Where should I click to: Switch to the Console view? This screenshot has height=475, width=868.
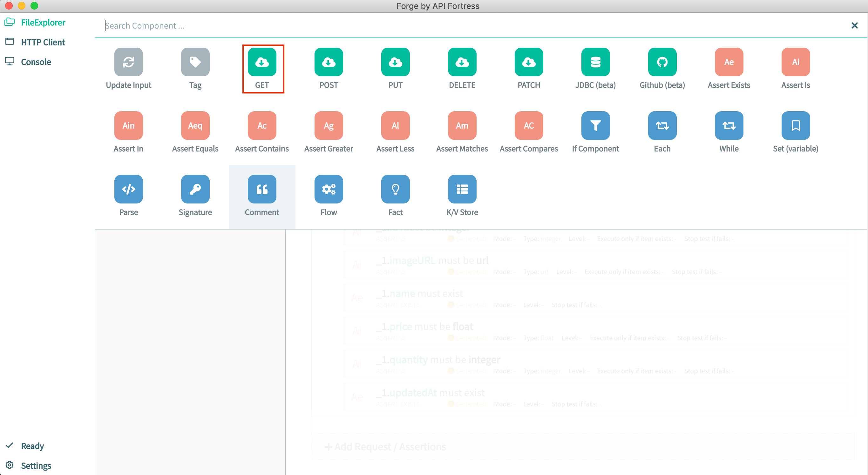pyautogui.click(x=36, y=62)
